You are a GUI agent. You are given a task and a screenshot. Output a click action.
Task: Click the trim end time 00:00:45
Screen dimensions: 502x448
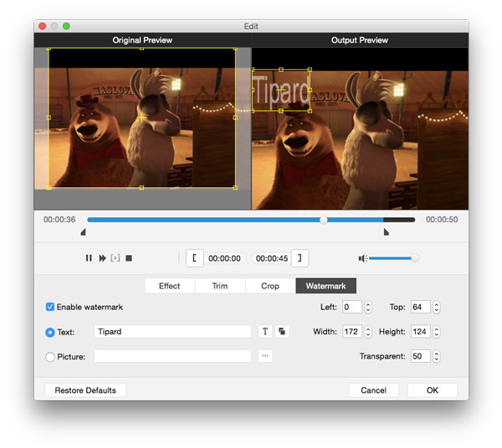(x=272, y=258)
